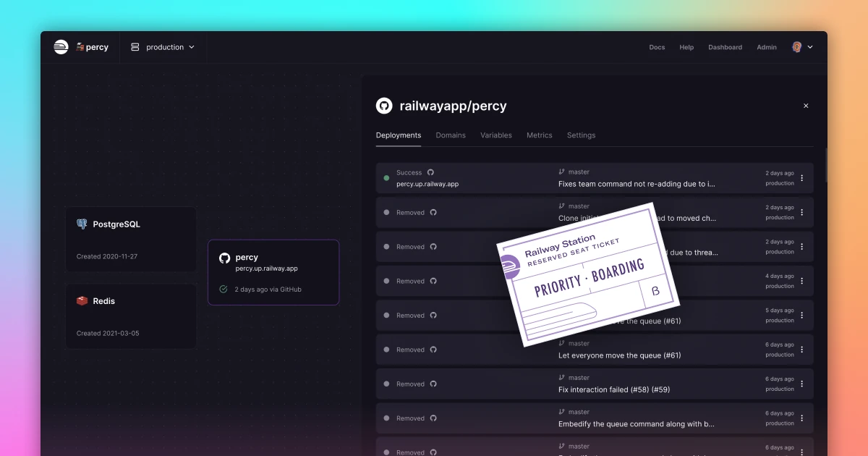Open menu for Fixes team command deployment
This screenshot has height=456, width=868.
tap(801, 178)
